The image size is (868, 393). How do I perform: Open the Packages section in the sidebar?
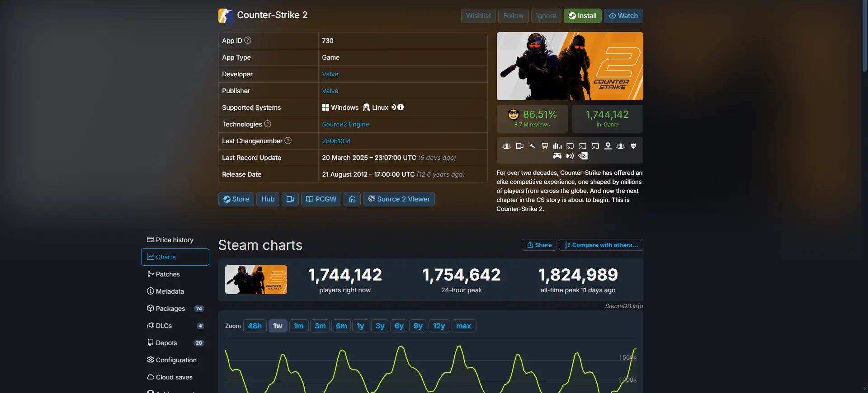click(175, 309)
